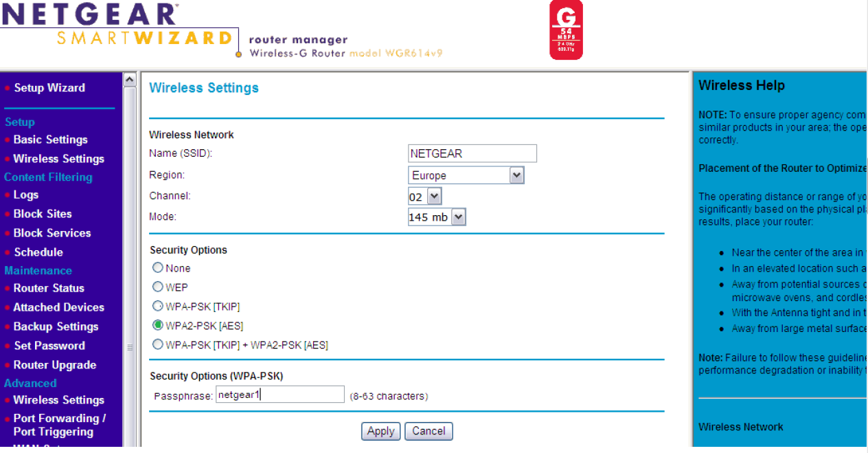
Task: Go to Backup Settings
Action: point(55,327)
